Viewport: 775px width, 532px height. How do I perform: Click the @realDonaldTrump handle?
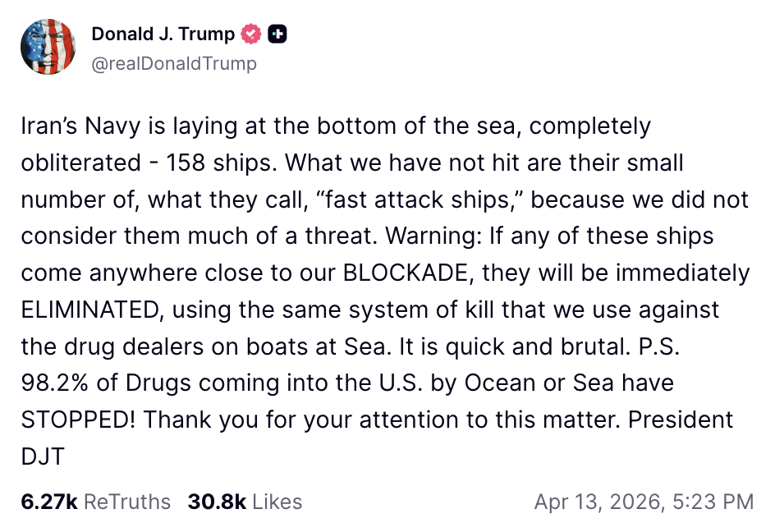click(x=173, y=63)
